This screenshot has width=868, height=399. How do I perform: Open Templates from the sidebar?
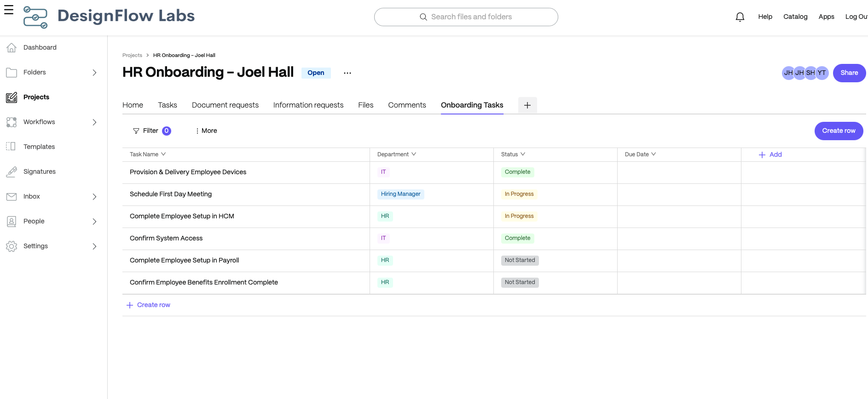39,147
